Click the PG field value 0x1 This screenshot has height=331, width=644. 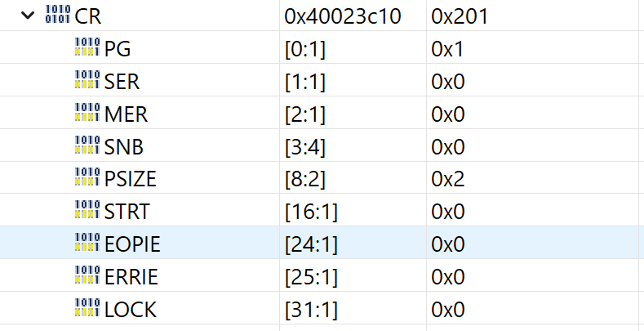tap(448, 48)
